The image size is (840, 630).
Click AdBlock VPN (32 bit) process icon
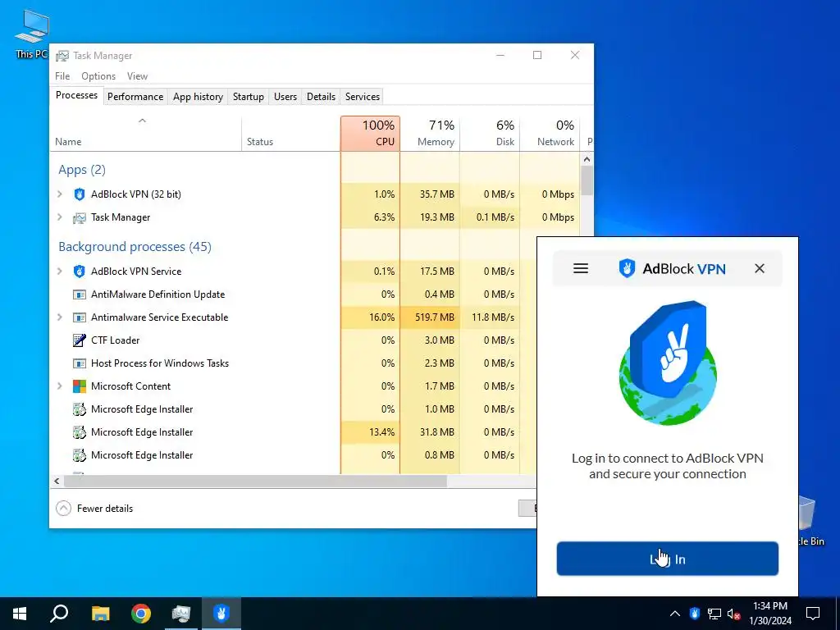(80, 194)
